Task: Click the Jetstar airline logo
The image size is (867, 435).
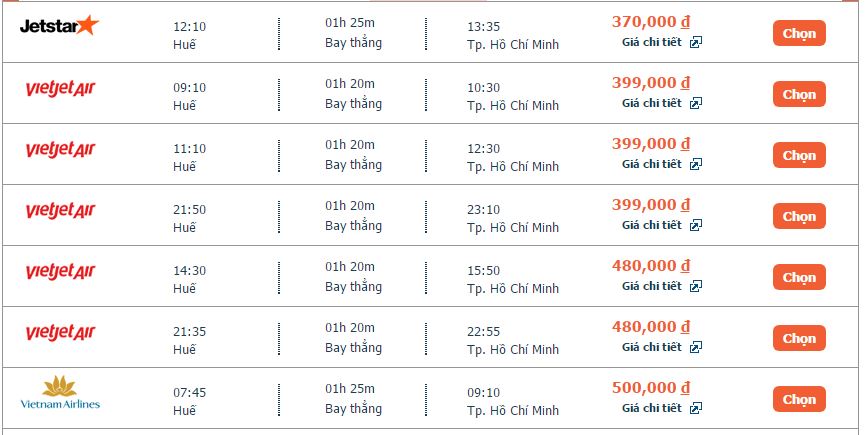Action: [59, 25]
